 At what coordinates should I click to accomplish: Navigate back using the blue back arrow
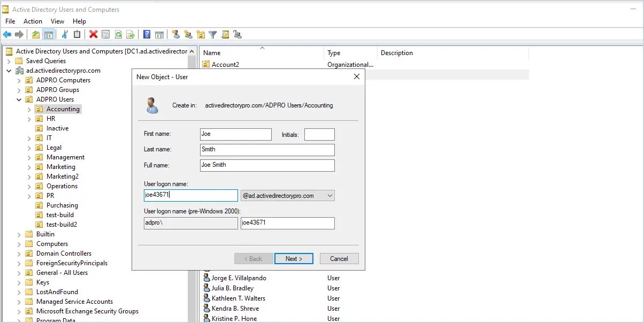(x=6, y=34)
